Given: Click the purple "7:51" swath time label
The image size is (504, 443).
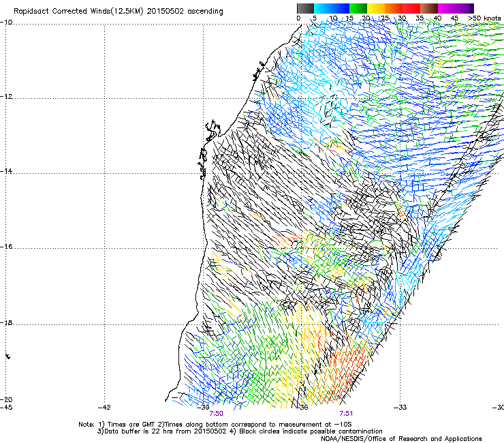Looking at the screenshot, I should 346,414.
